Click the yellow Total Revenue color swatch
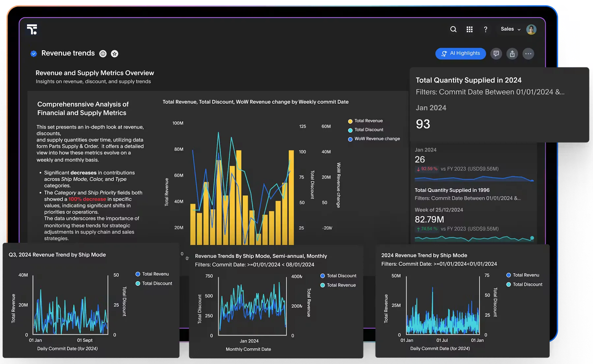The width and height of the screenshot is (593, 364). [x=350, y=121]
